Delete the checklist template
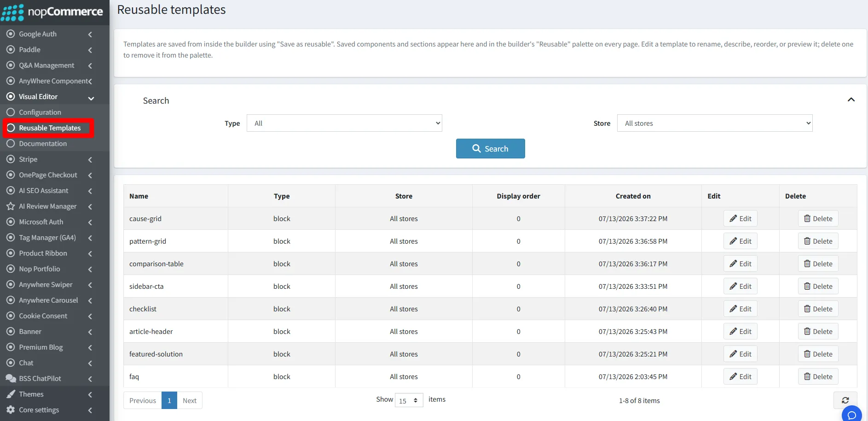Image resolution: width=868 pixels, height=421 pixels. (x=818, y=309)
